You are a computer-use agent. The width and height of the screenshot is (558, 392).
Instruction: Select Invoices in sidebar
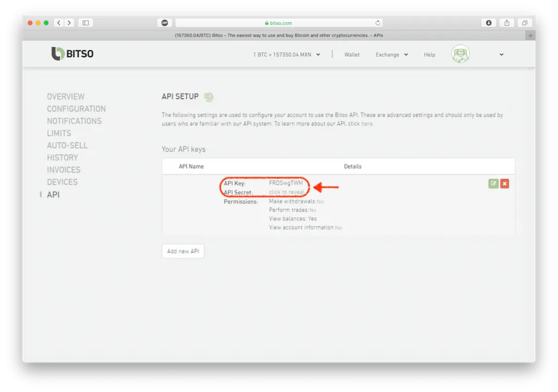tap(64, 170)
